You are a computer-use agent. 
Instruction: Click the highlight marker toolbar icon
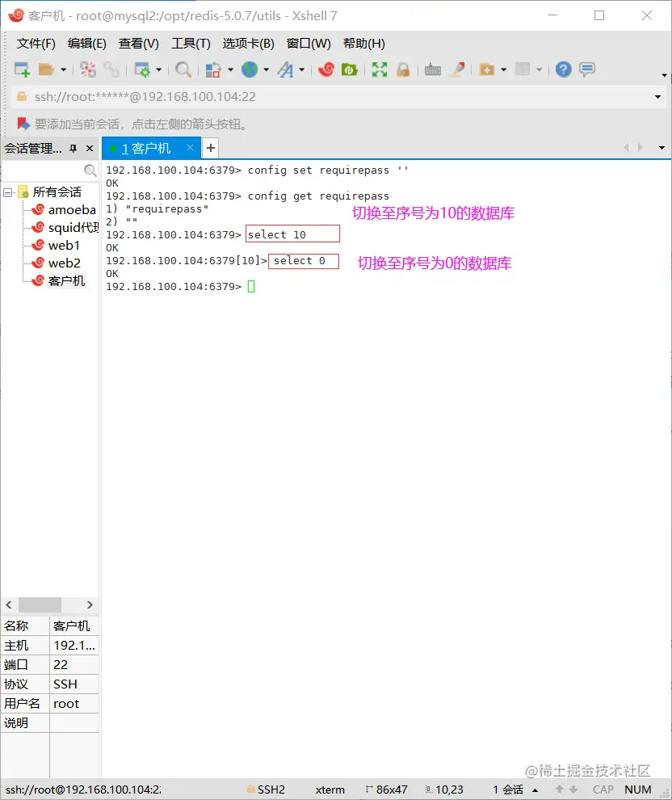(457, 69)
